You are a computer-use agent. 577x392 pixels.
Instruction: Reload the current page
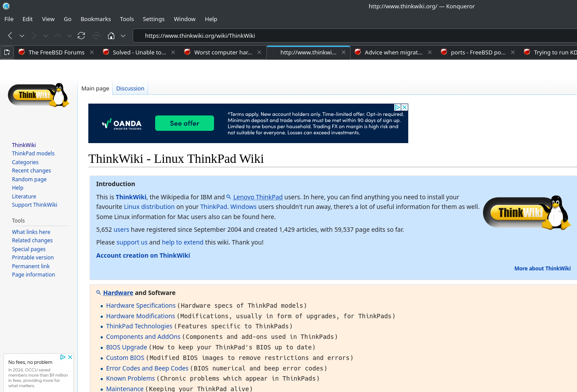tap(81, 36)
